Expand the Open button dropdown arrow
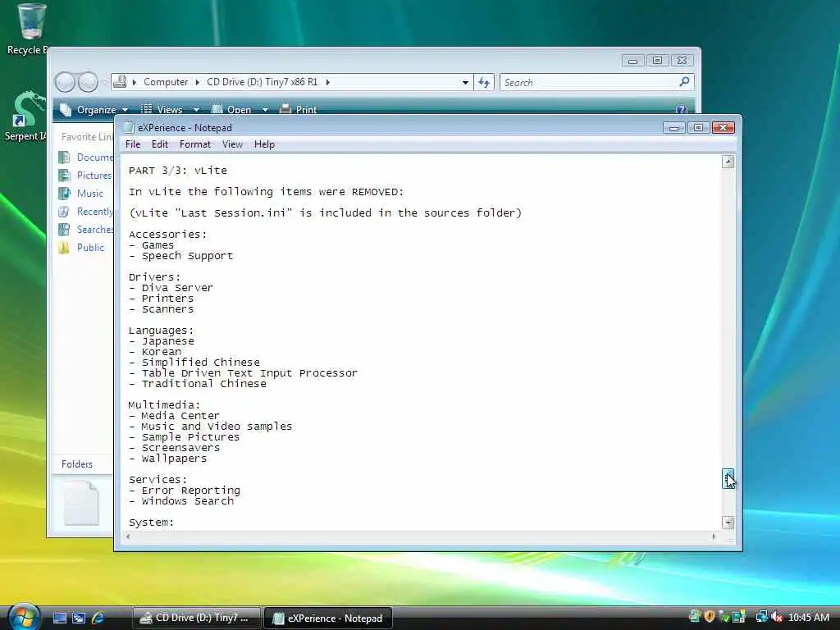840x630 pixels. (265, 110)
